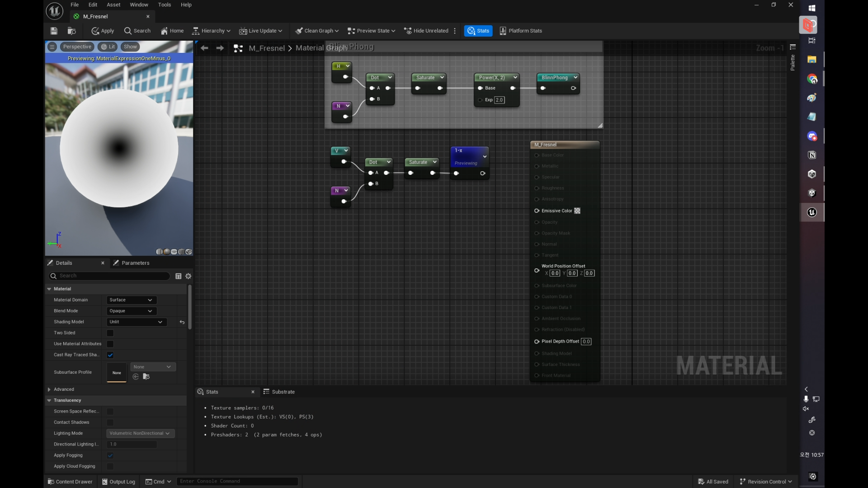
Task: Toggle the Stats toolbar button
Action: 478,31
